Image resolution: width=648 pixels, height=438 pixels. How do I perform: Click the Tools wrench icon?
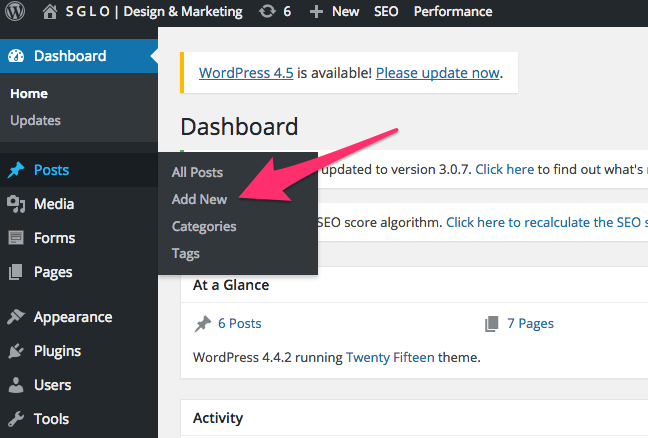(x=16, y=419)
